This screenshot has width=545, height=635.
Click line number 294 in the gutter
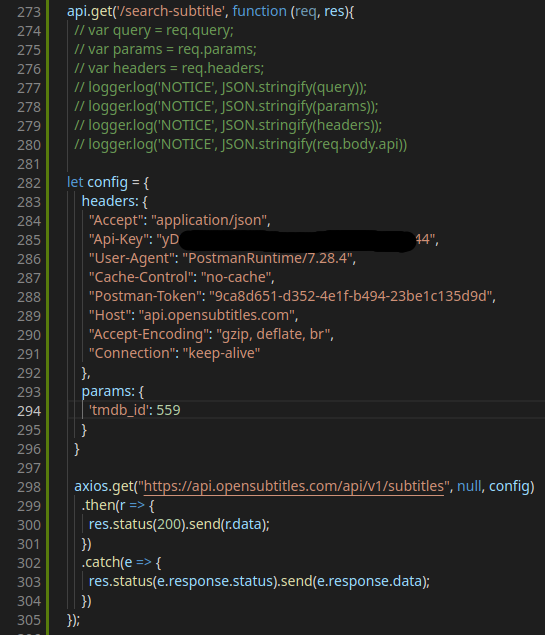(29, 411)
